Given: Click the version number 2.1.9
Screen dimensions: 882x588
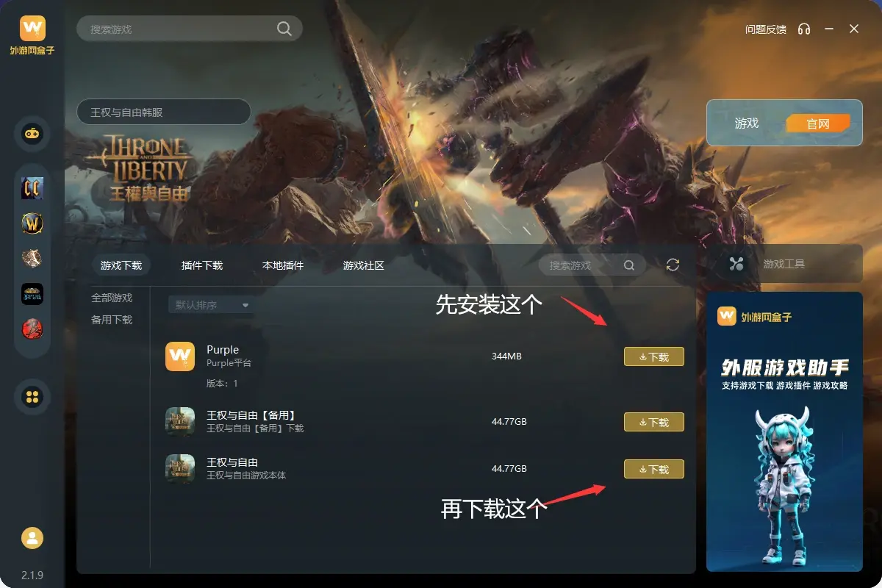Looking at the screenshot, I should 32,575.
